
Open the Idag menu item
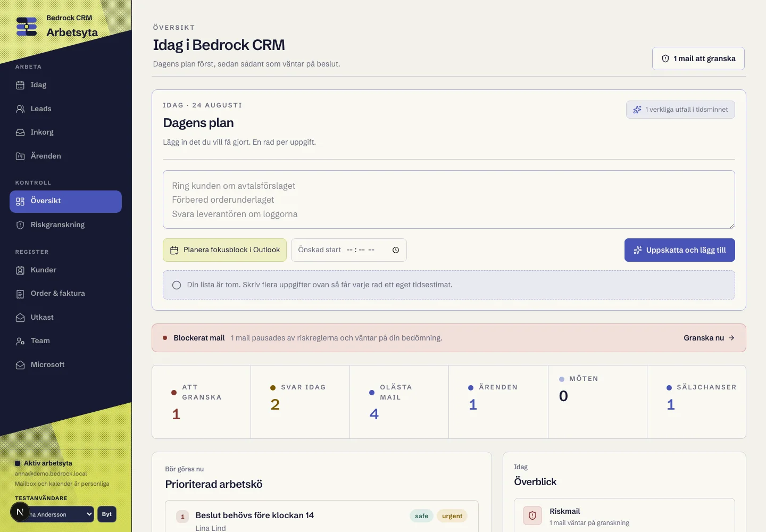[x=65, y=85]
